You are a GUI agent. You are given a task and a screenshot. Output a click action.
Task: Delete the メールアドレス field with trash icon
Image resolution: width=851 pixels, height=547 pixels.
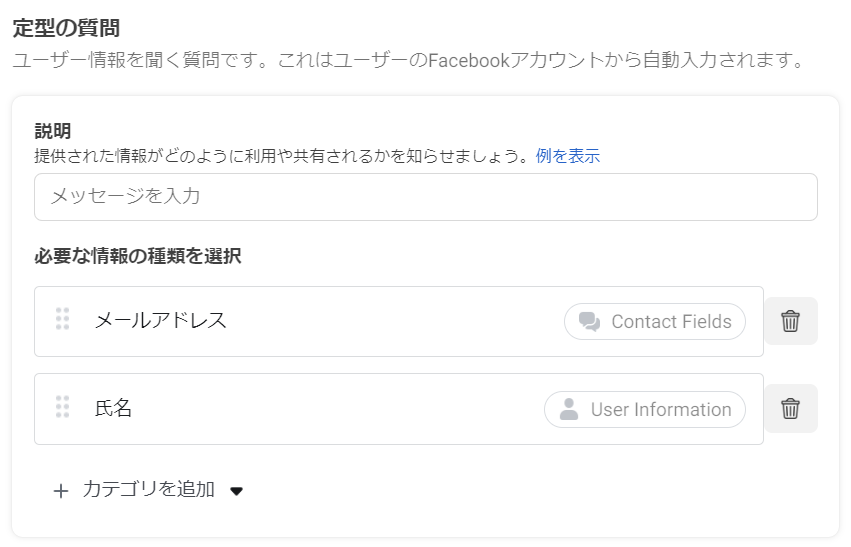(790, 321)
